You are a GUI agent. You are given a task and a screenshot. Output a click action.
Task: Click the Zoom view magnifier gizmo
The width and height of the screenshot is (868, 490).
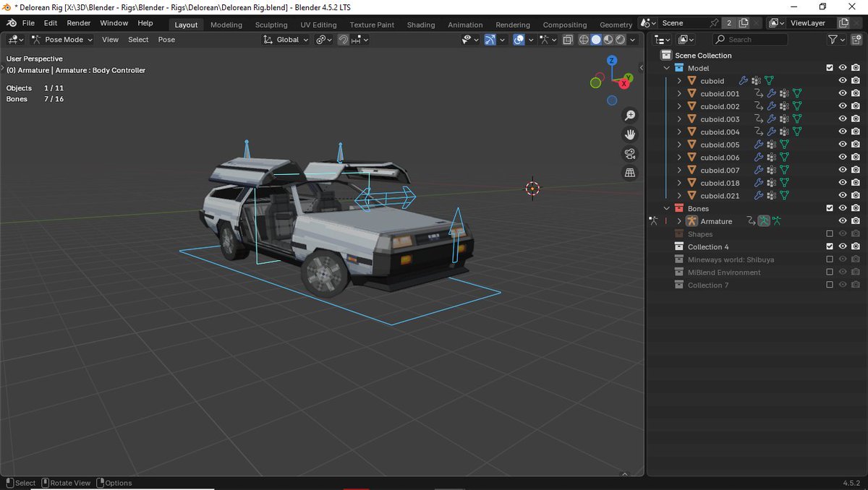pos(629,116)
